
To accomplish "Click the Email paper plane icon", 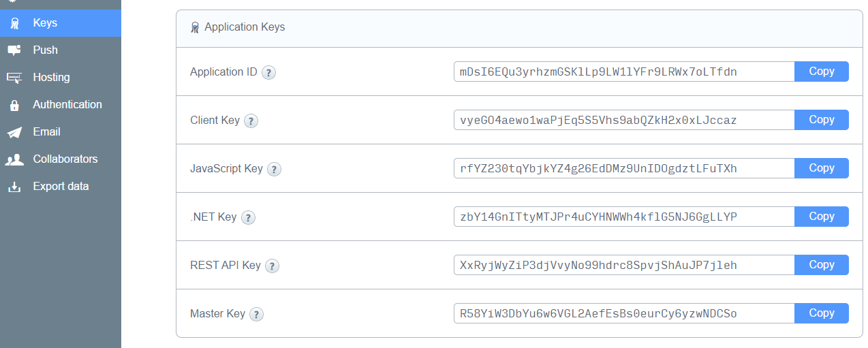I will pyautogui.click(x=14, y=132).
